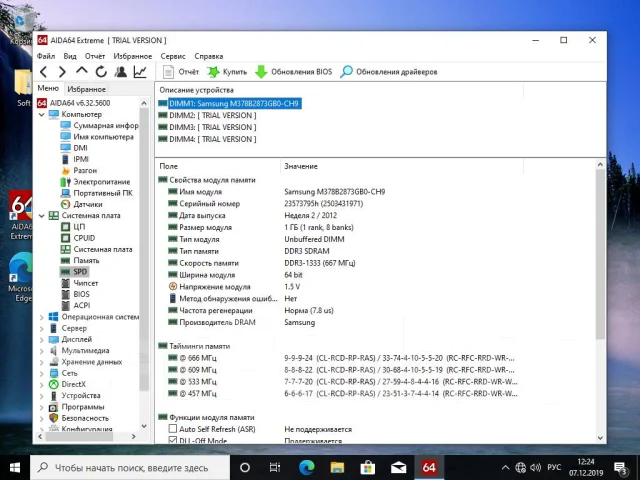Viewport: 640px width, 480px height.
Task: Open the Windows Start menu
Action: [15, 467]
